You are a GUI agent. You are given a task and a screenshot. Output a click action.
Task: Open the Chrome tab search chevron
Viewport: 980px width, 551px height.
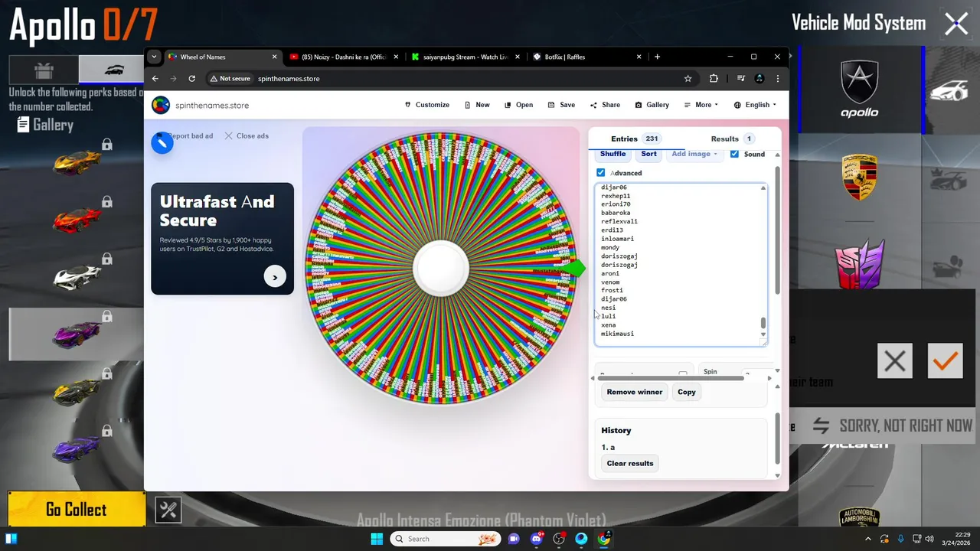[154, 57]
